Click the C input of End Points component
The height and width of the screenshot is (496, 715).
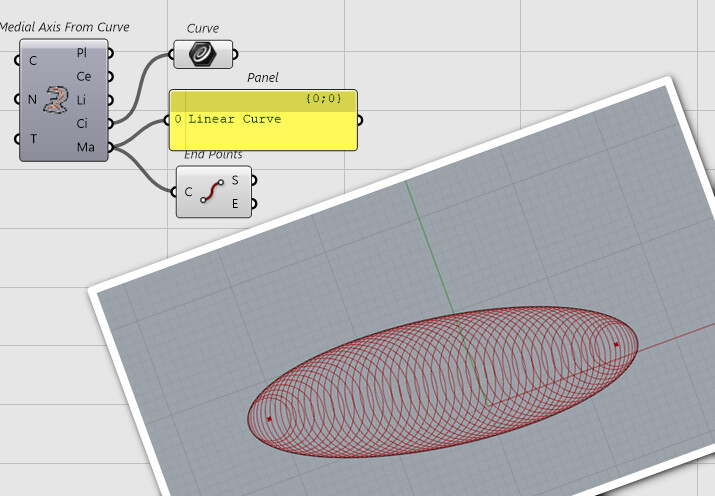tap(188, 192)
